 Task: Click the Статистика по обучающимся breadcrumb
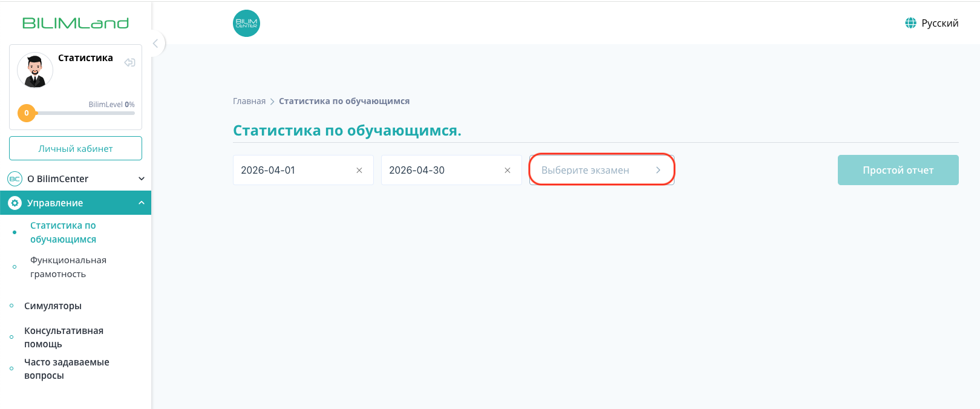344,101
